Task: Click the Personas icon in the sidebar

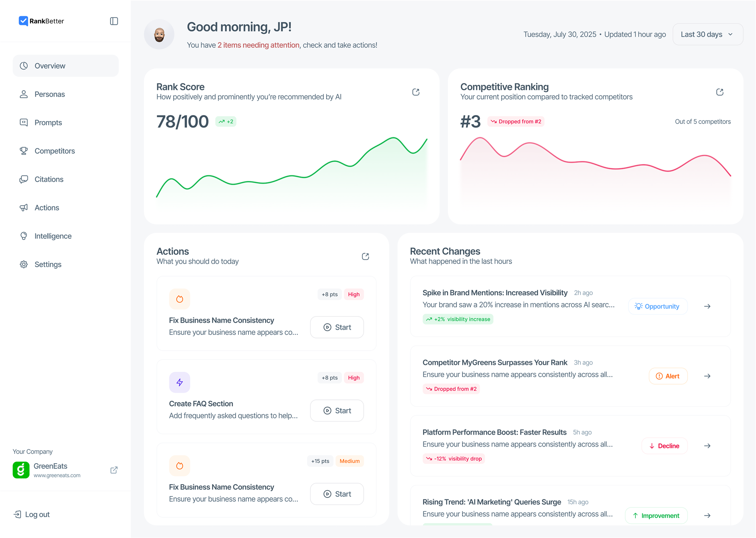Action: click(24, 94)
